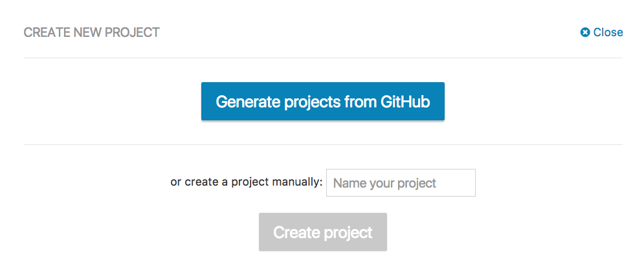The image size is (644, 273).
Task: Select the 'Name your project' placeholder text
Action: [x=384, y=183]
